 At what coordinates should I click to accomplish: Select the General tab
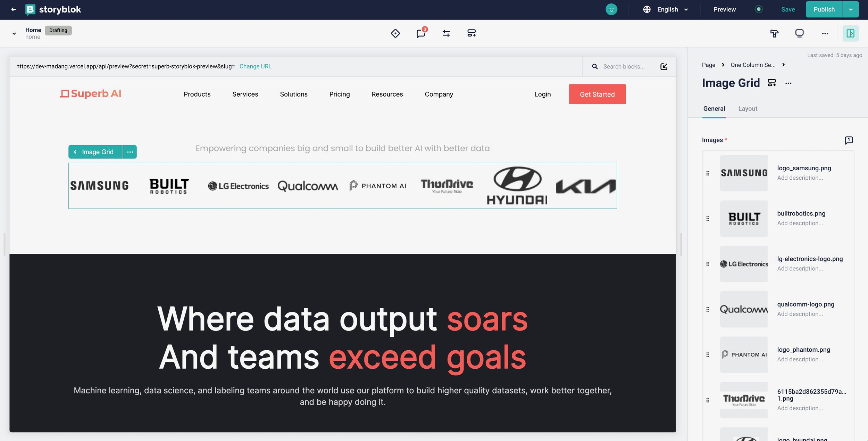click(714, 109)
